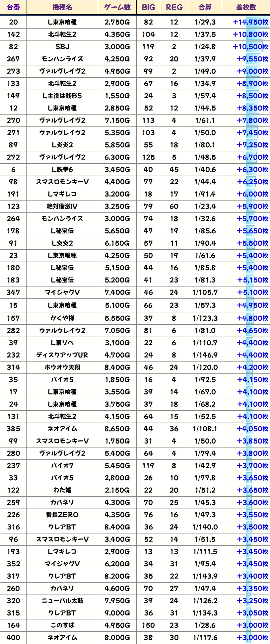
Task: Select the 1/146.9 combined probability cell
Action: pos(205,355)
